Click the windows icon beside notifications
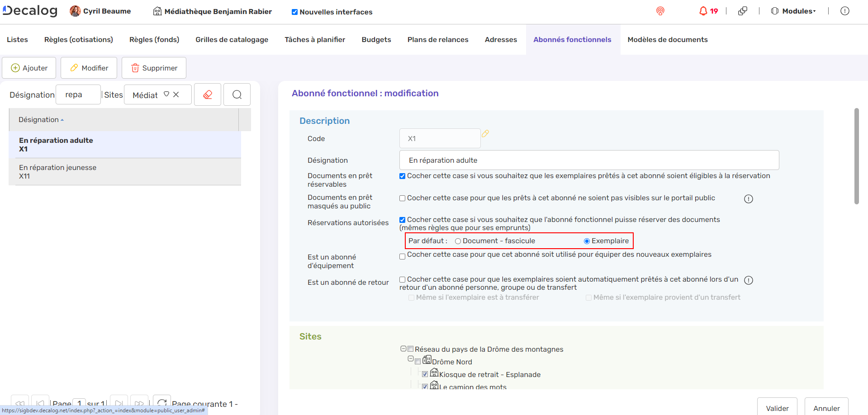868x415 pixels. (742, 11)
